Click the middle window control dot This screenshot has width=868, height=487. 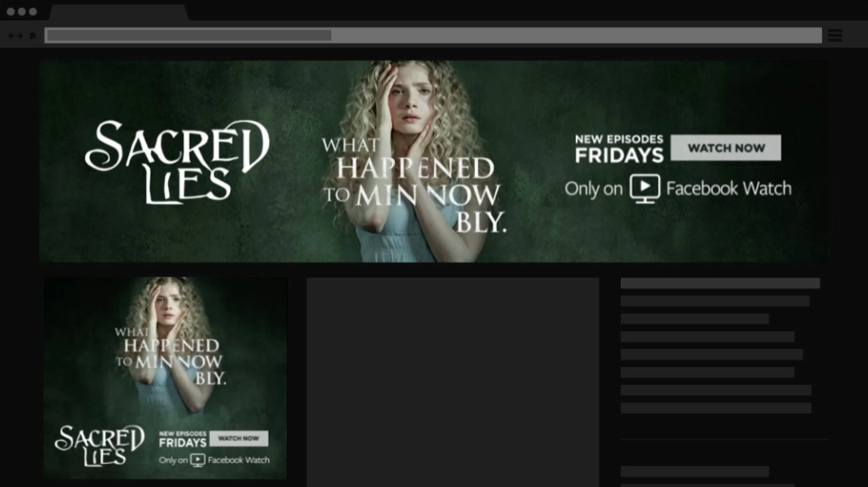click(22, 12)
